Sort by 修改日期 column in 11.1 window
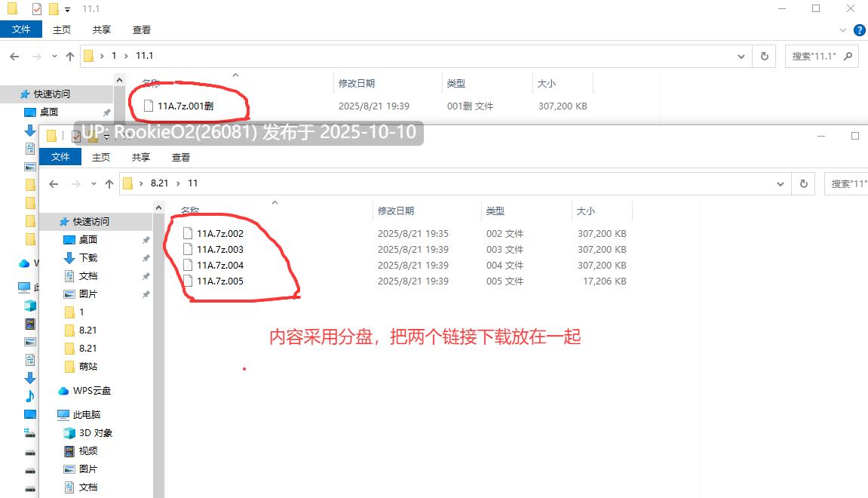 click(357, 83)
